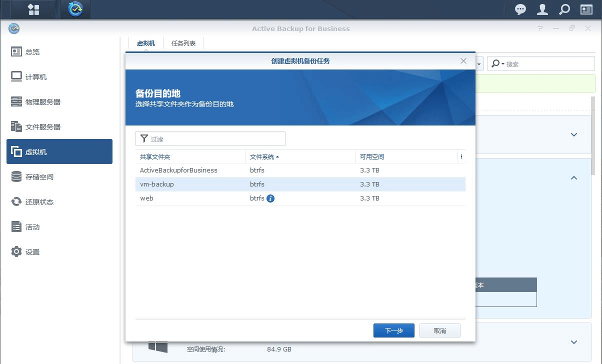Click the info icon next to web btrfs

pos(270,198)
